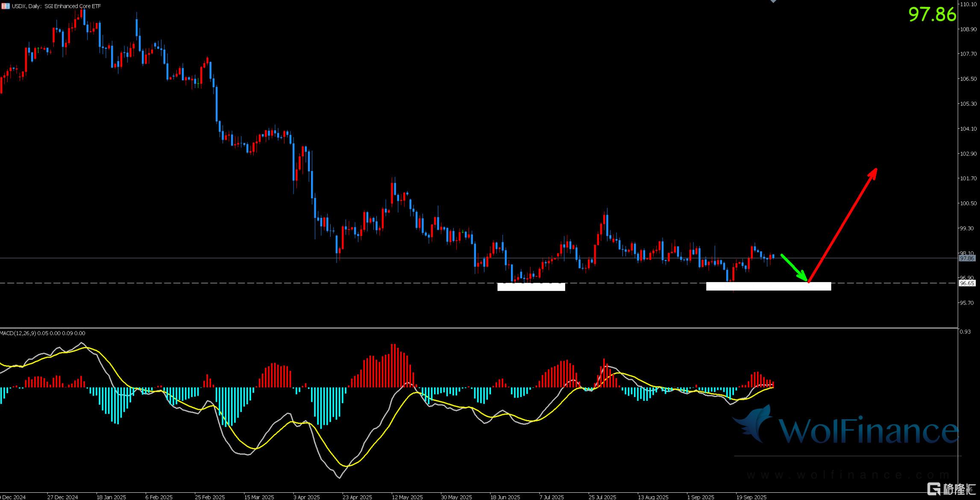The image size is (980, 500).
Task: Select the green downward arrow drawing
Action: [x=793, y=268]
